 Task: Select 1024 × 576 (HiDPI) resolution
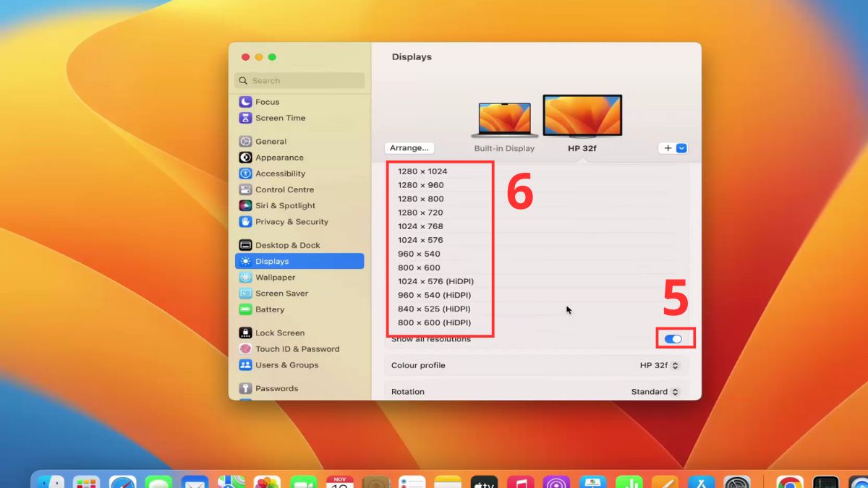pyautogui.click(x=435, y=281)
